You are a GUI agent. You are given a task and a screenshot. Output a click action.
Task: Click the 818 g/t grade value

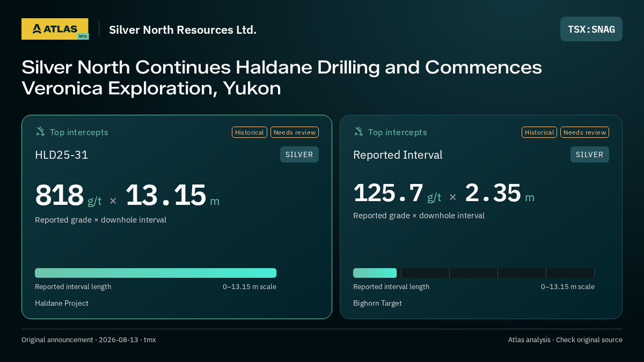pyautogui.click(x=68, y=195)
